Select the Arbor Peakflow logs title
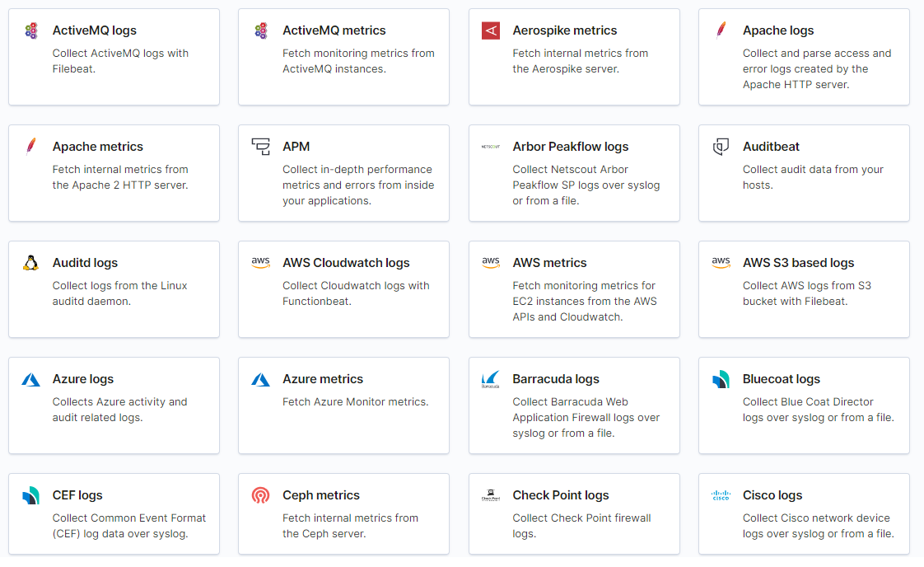924x567 pixels. (x=570, y=147)
